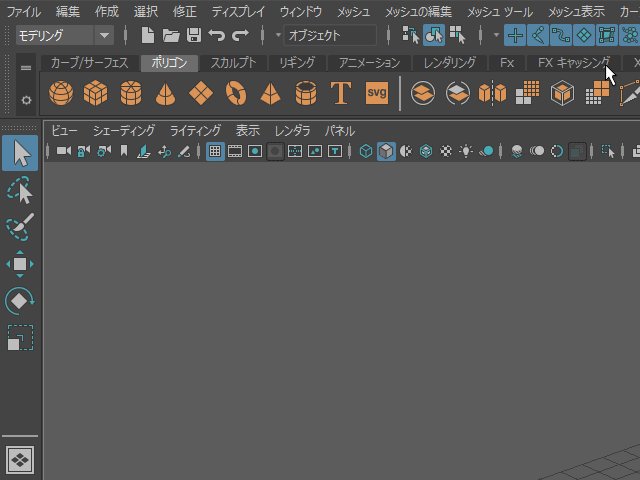The width and height of the screenshot is (640, 480).
Task: Toggle the viewport film gate
Action: pyautogui.click(x=235, y=151)
